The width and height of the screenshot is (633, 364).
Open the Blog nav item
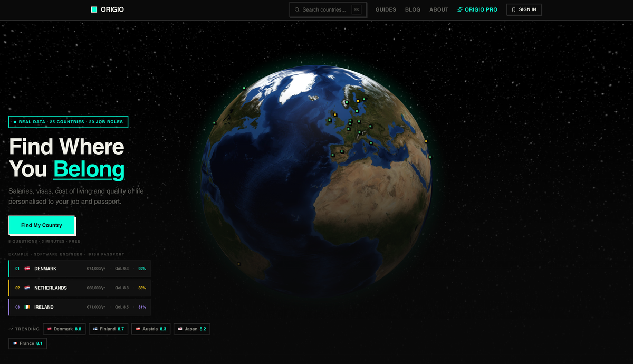coord(413,9)
